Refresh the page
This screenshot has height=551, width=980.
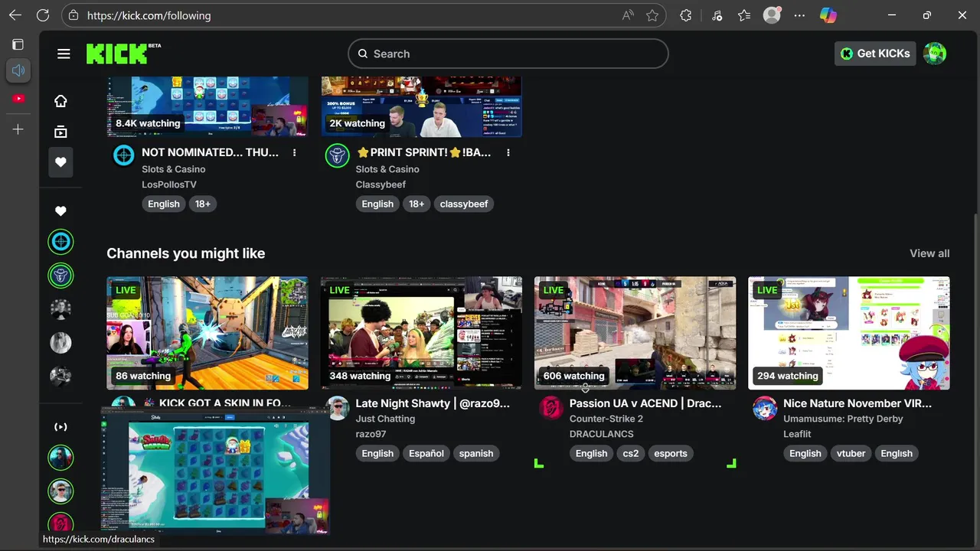coord(43,15)
